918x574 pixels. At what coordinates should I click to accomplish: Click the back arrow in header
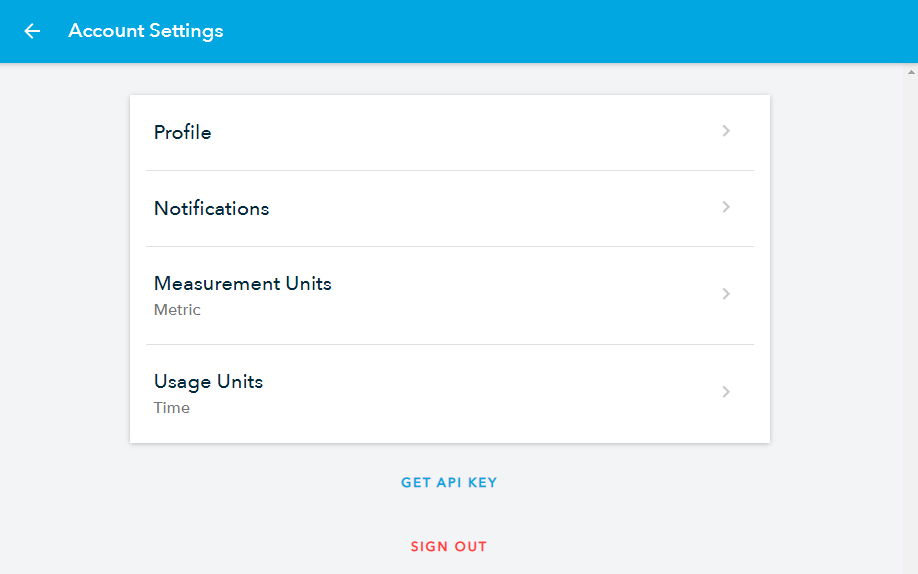[x=32, y=31]
